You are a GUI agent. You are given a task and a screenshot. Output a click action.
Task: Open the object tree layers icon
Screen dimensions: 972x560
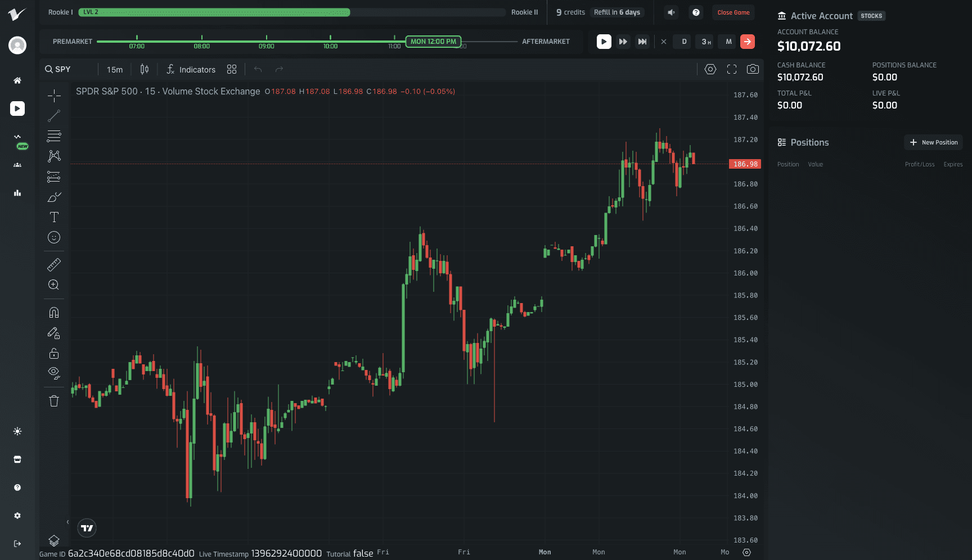[x=54, y=540]
